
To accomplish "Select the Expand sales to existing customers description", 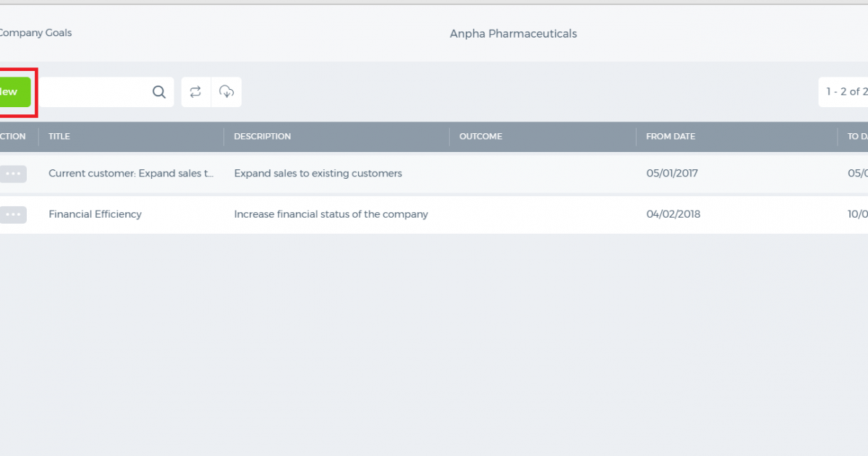I will coord(318,174).
